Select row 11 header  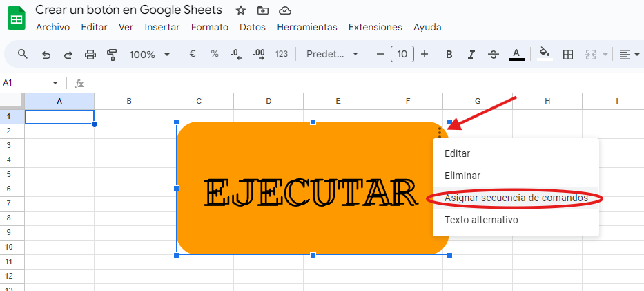point(12,262)
